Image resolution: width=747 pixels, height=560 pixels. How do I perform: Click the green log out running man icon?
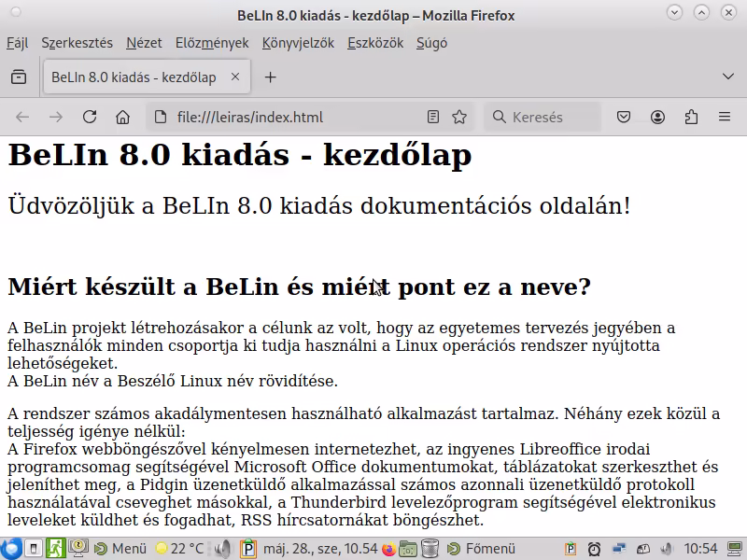[56, 549]
